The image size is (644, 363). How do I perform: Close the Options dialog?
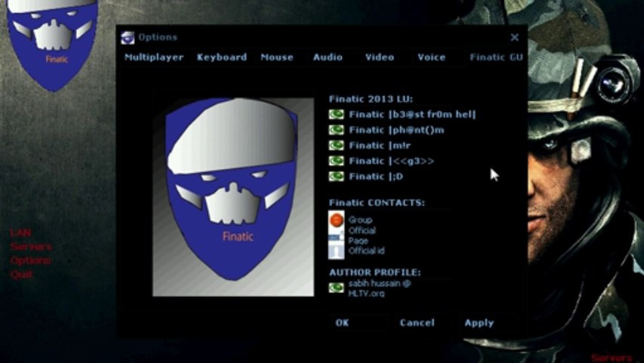[515, 37]
